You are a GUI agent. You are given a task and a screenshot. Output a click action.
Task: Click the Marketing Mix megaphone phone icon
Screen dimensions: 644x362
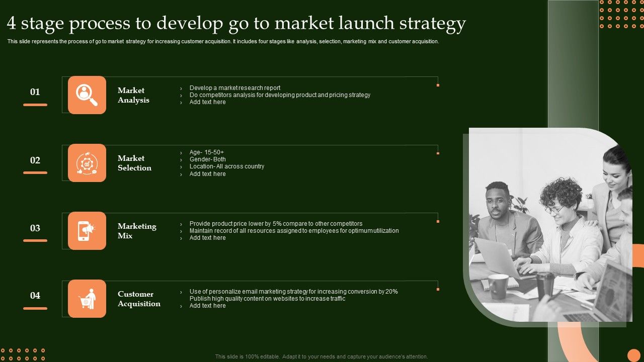pos(87,231)
